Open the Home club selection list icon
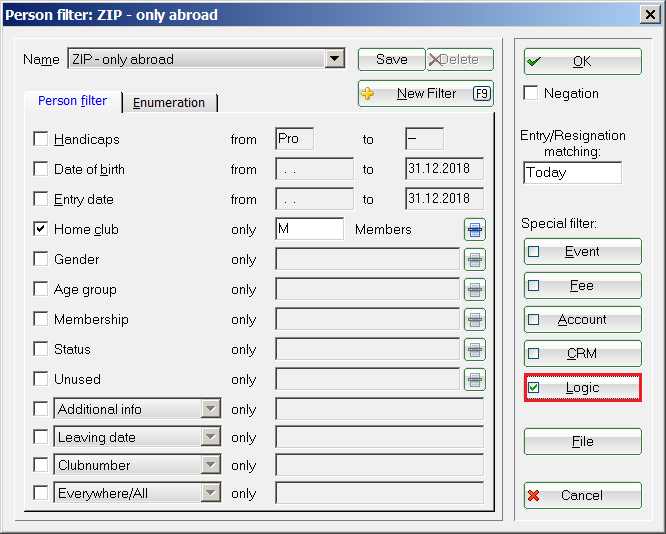This screenshot has height=534, width=666. 474,230
